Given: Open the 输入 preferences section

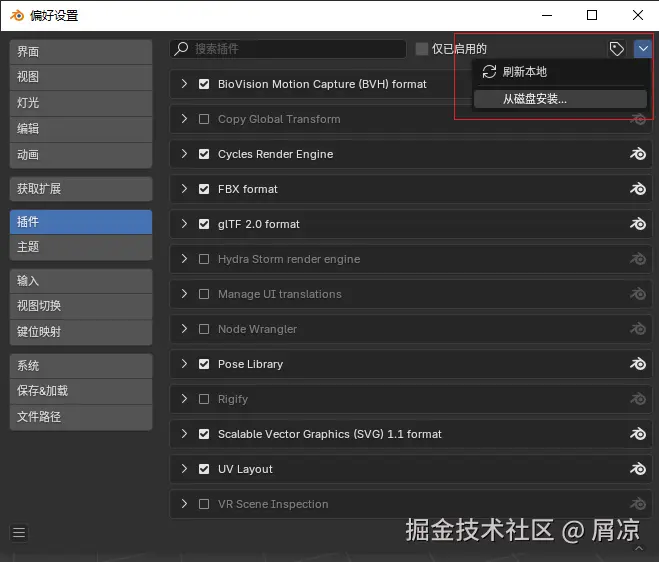Looking at the screenshot, I should click(81, 281).
